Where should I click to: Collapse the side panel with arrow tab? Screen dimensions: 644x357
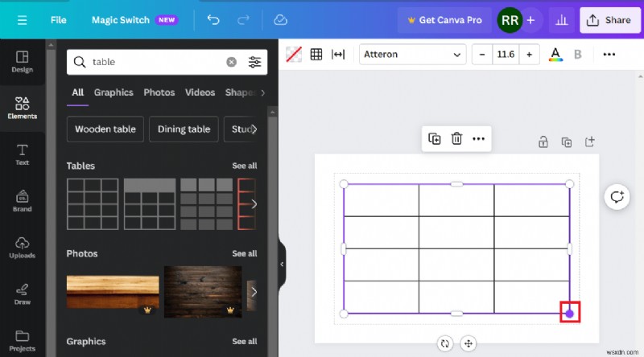point(282,265)
